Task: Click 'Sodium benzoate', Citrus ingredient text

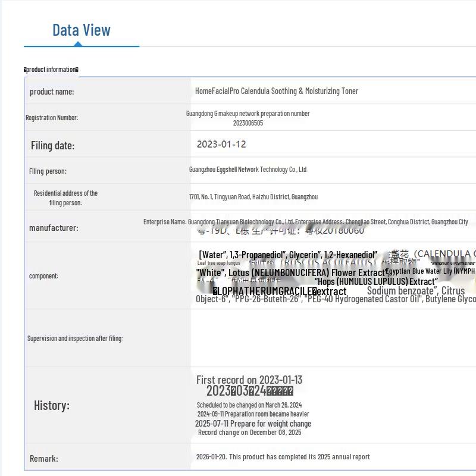Action: pyautogui.click(x=416, y=290)
